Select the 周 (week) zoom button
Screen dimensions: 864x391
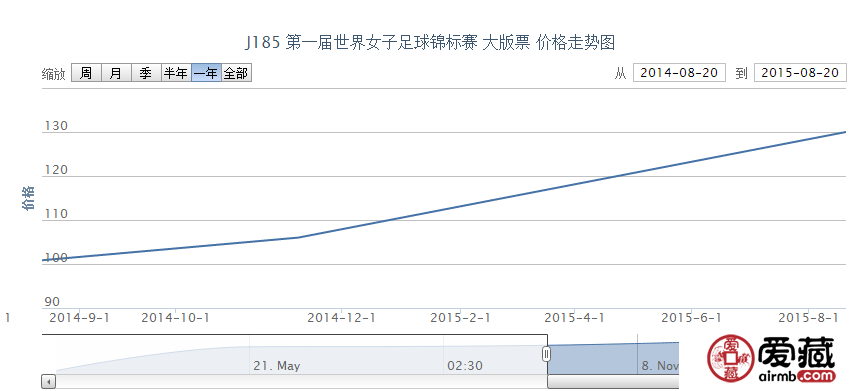86,73
